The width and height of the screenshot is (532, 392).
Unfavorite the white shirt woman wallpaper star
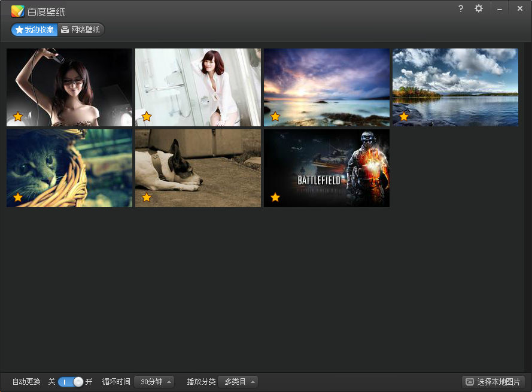147,117
